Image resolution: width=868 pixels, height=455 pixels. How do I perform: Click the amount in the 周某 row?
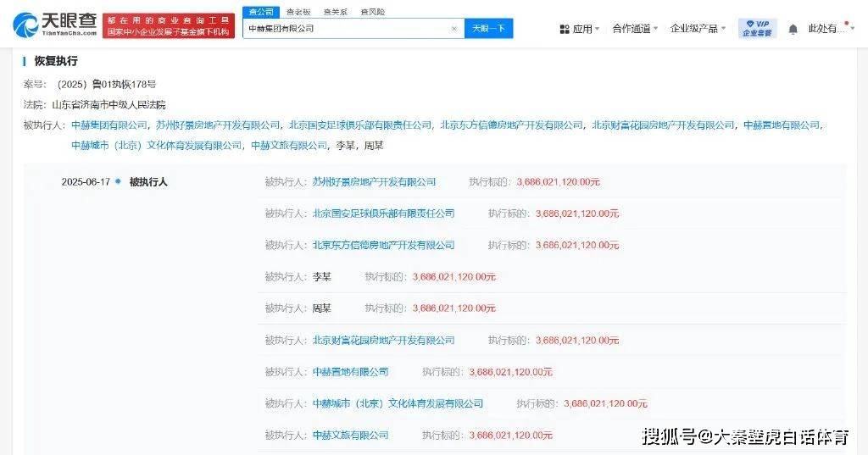coord(454,308)
